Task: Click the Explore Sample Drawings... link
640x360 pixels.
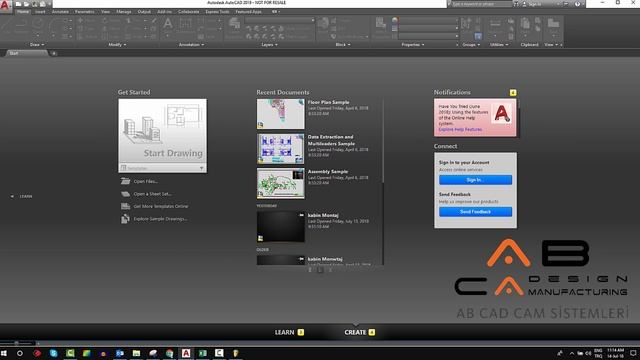Action: (x=160, y=219)
